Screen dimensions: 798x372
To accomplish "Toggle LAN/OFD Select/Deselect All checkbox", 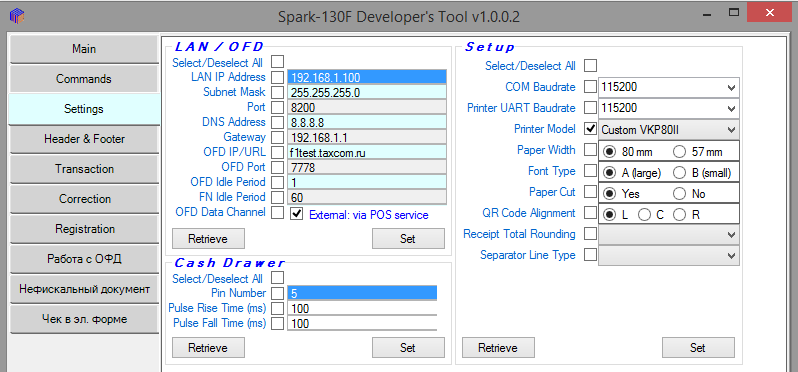I will 277,62.
